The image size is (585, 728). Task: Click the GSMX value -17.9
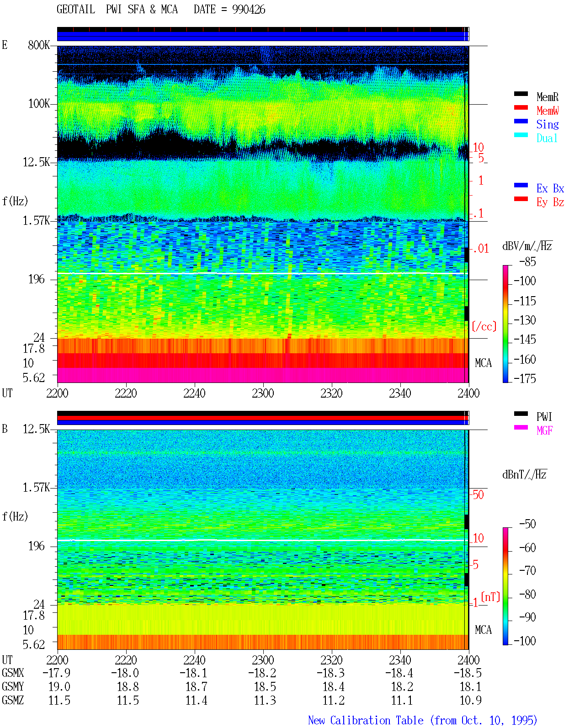pos(56,673)
